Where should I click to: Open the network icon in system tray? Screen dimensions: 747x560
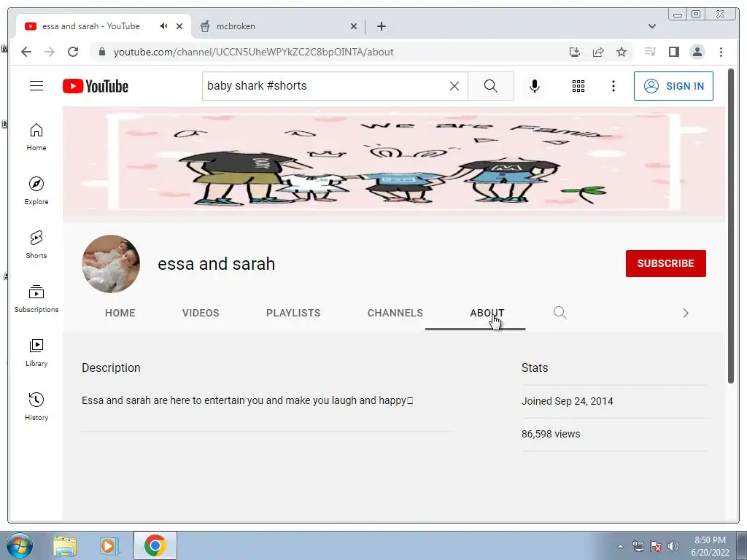tap(638, 546)
